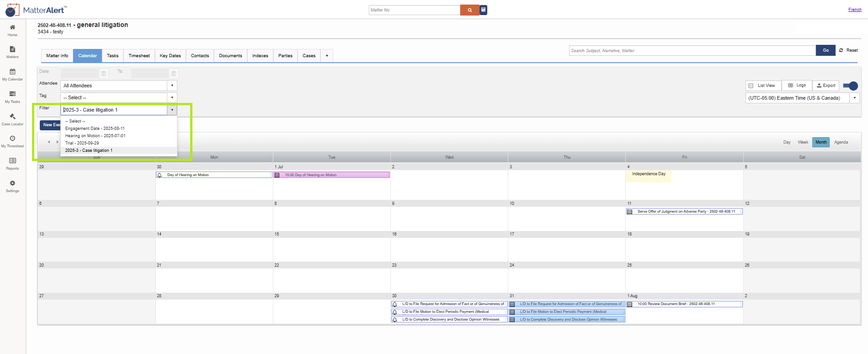Toggle the blue switch next to Export

[x=851, y=86]
